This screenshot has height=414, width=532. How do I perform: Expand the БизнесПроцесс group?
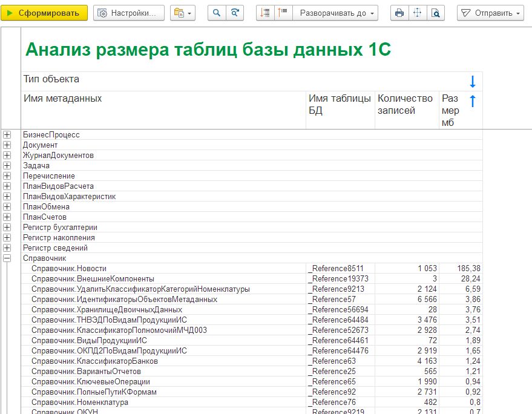click(x=7, y=135)
